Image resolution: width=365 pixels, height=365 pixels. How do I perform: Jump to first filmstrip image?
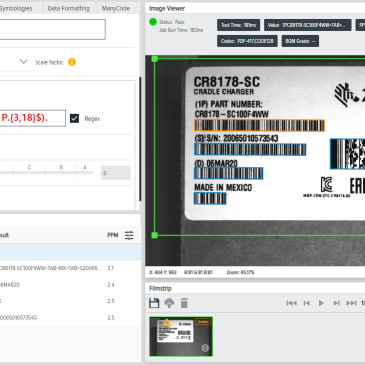tap(291, 303)
